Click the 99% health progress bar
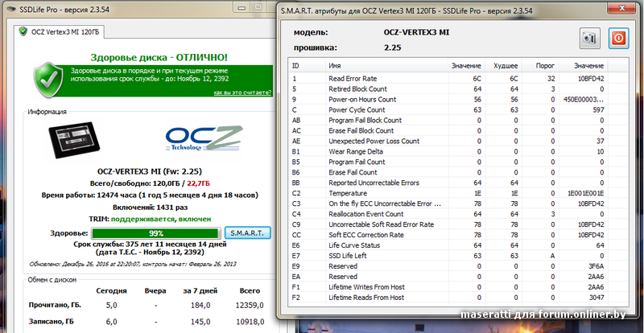The height and width of the screenshot is (333, 644). point(156,233)
